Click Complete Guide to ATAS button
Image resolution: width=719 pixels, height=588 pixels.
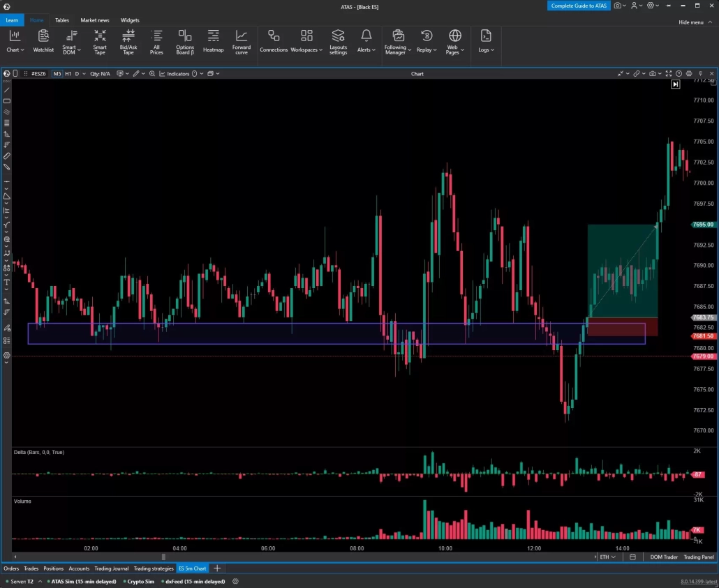[579, 6]
